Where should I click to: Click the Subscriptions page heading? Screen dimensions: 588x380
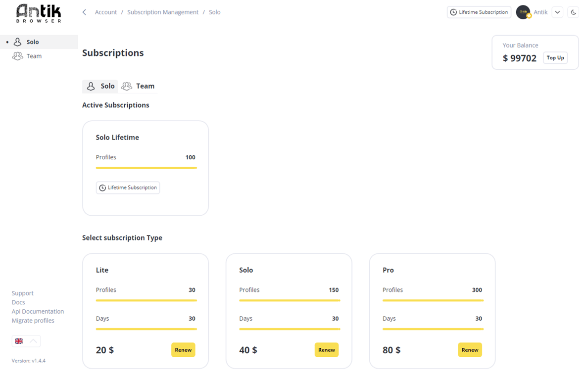tap(113, 53)
